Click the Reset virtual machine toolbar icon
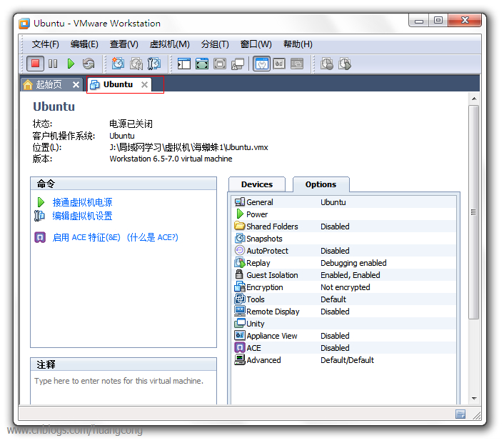 (89, 64)
